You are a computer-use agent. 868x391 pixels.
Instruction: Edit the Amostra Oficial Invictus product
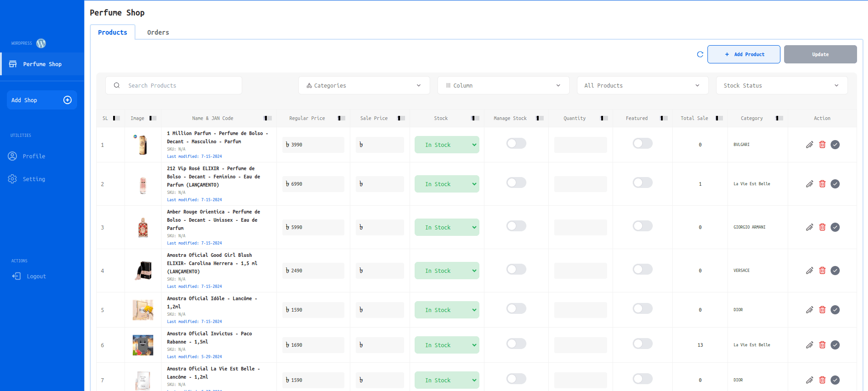(809, 345)
